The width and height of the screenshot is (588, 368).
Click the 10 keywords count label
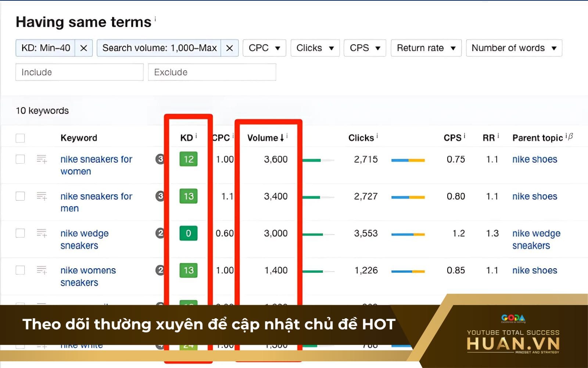click(x=42, y=111)
